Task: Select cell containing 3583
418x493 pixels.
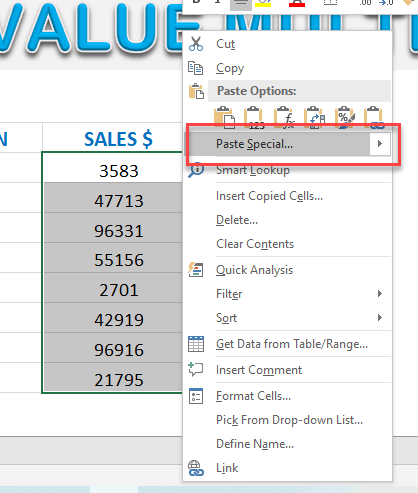Action: 113,167
